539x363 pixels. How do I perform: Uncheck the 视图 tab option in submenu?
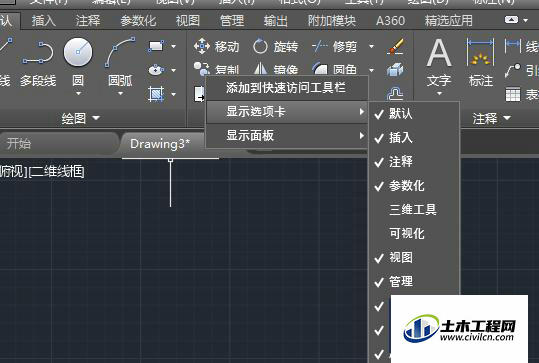point(414,257)
